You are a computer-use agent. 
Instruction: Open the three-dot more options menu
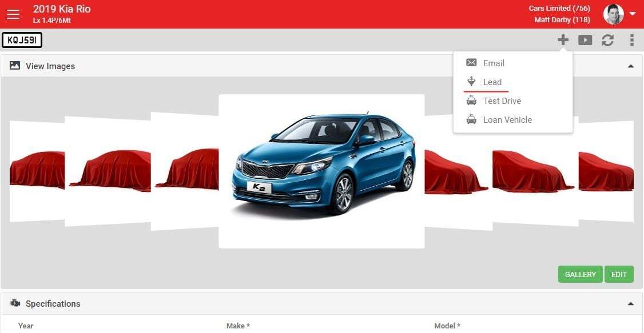tap(631, 40)
